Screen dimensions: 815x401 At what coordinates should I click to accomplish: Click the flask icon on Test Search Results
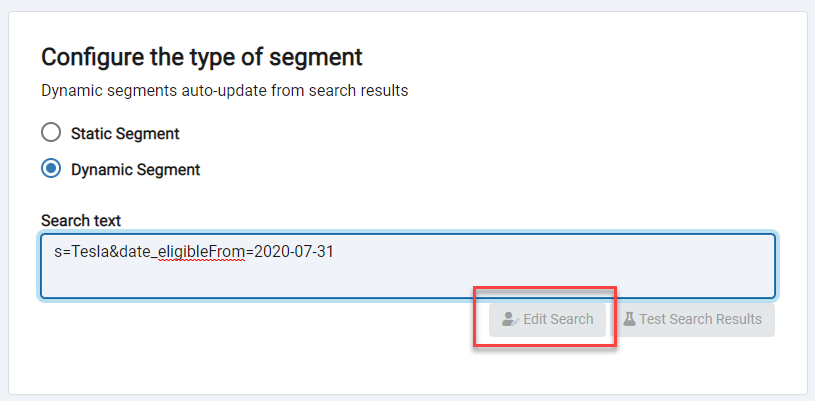pos(629,319)
